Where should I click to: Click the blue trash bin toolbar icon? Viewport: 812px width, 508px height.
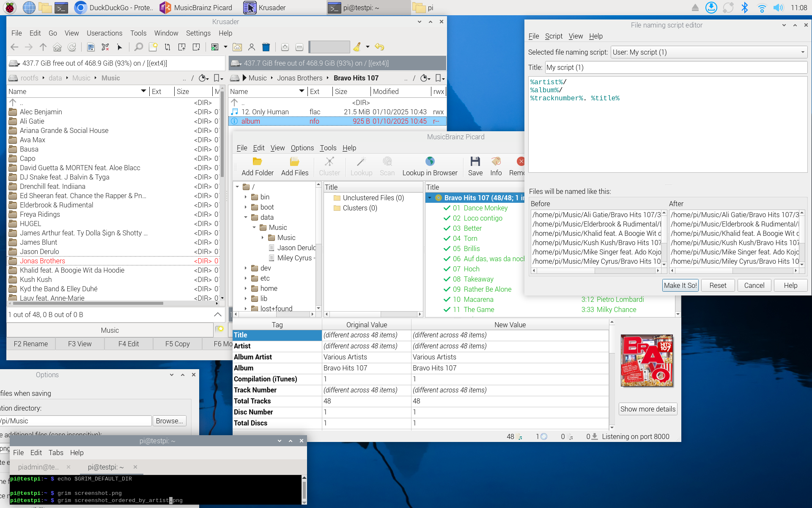coord(266,47)
